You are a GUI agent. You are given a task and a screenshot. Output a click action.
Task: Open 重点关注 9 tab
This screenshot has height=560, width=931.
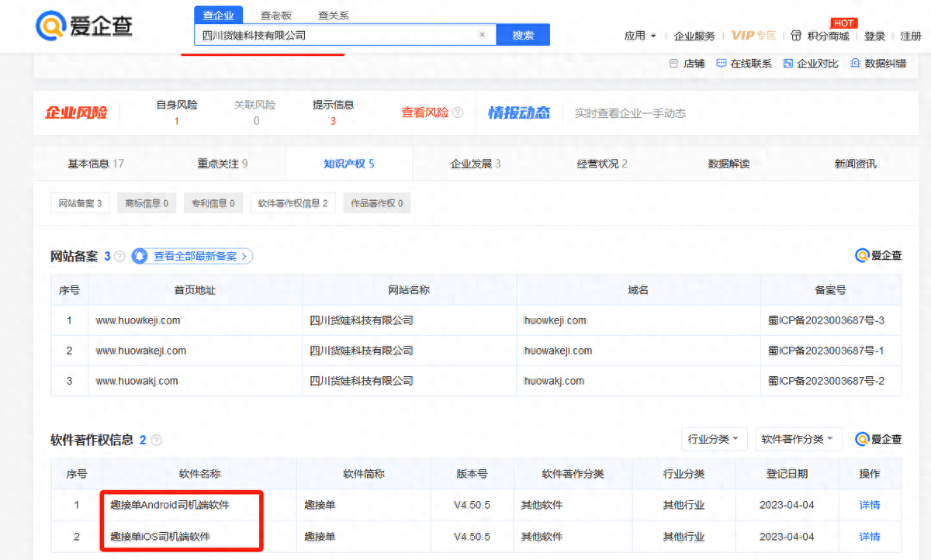[x=223, y=164]
